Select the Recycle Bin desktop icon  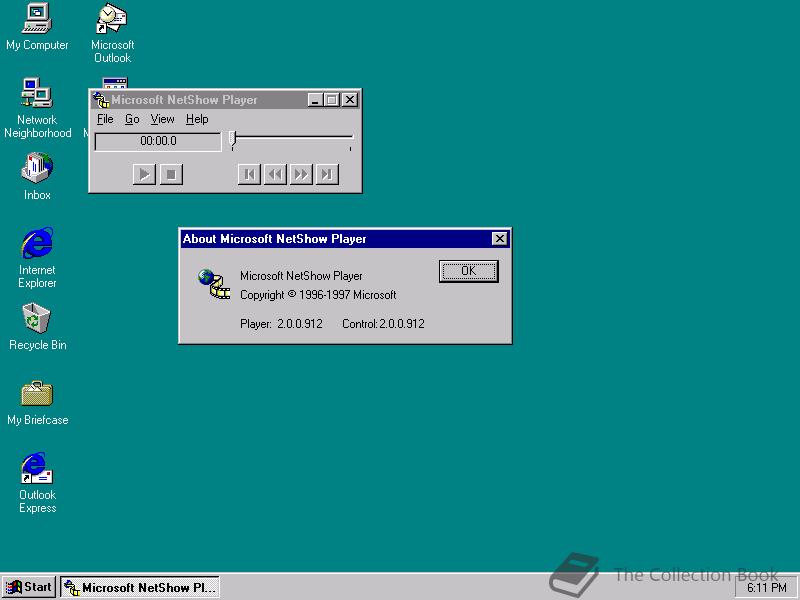37,327
